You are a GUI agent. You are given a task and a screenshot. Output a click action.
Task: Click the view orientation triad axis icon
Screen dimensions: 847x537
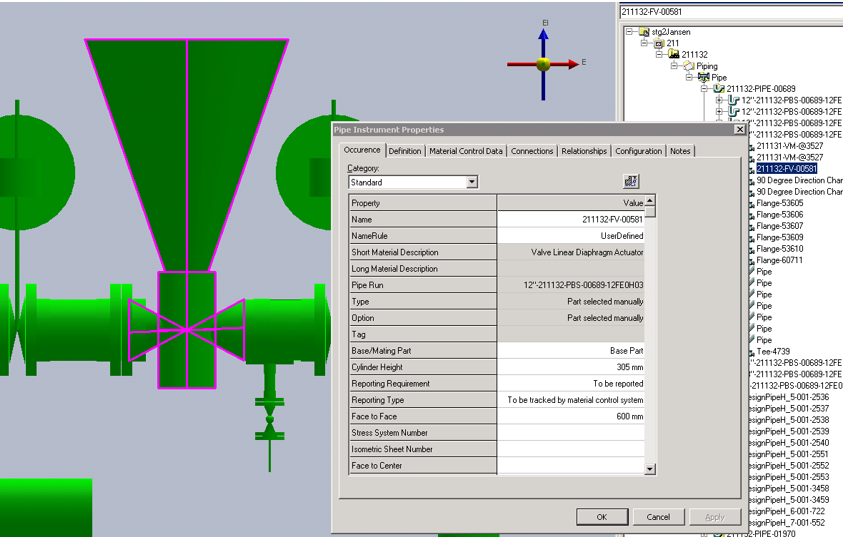[x=543, y=64]
